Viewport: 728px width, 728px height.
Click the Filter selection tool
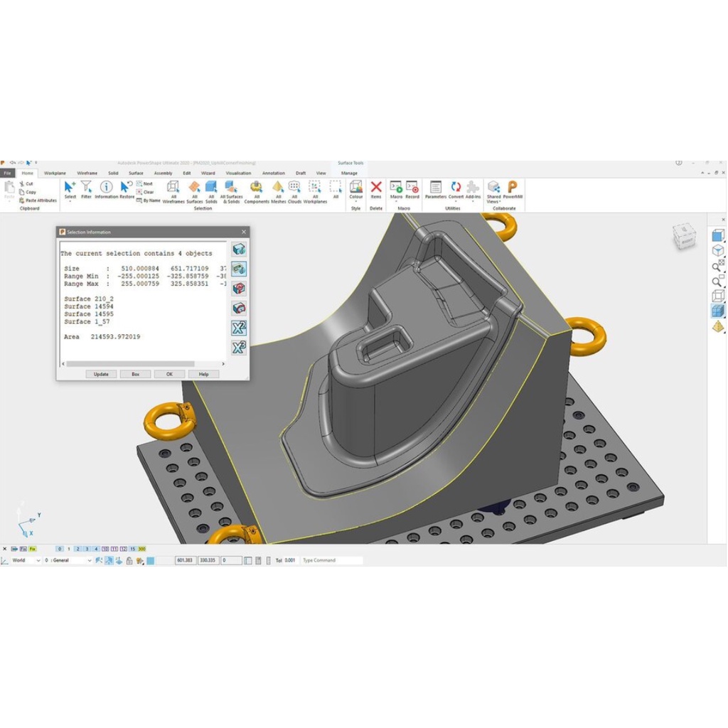point(86,189)
